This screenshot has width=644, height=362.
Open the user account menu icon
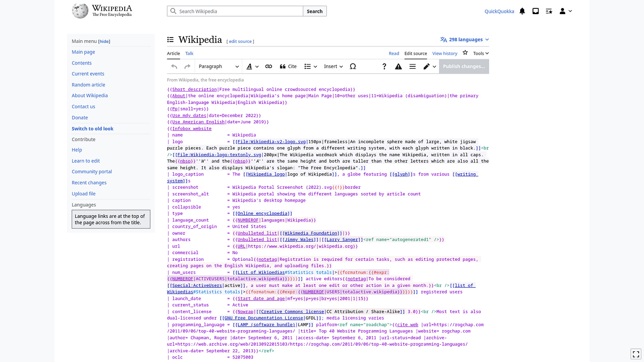pos(566,11)
